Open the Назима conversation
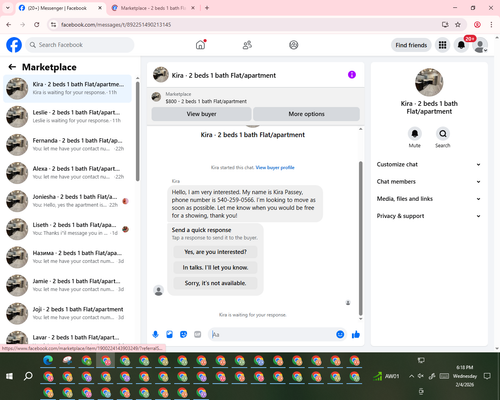The height and width of the screenshot is (400, 500). (x=68, y=257)
